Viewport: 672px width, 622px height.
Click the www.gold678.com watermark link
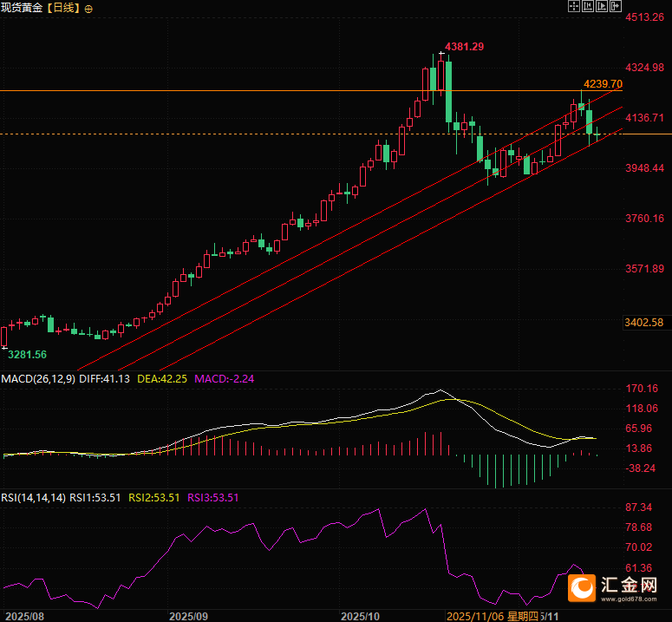point(629,599)
